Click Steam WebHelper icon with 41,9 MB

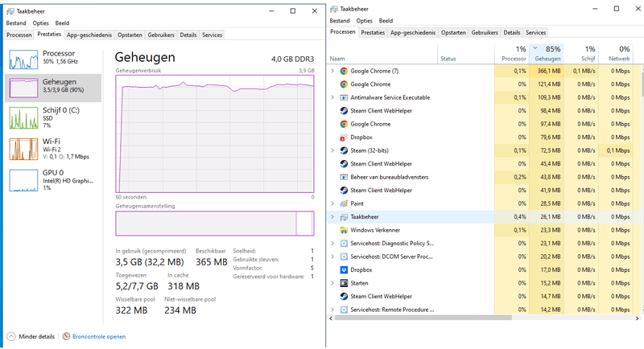pyautogui.click(x=344, y=191)
